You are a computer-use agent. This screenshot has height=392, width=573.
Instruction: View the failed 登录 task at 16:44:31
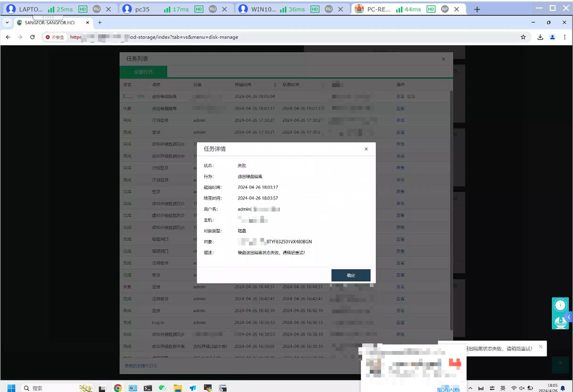click(400, 287)
